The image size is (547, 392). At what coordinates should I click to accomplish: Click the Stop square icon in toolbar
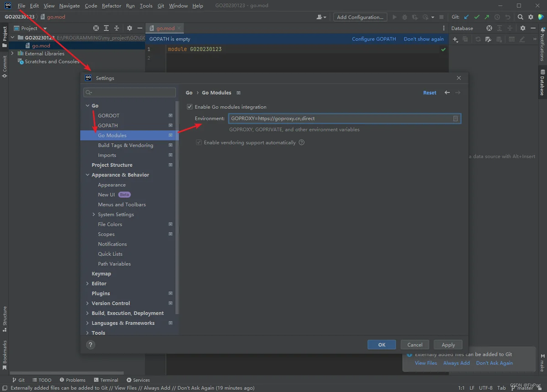pyautogui.click(x=441, y=17)
